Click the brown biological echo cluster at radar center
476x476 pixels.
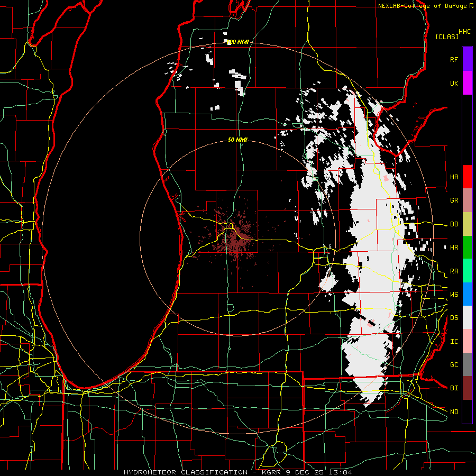(x=237, y=240)
